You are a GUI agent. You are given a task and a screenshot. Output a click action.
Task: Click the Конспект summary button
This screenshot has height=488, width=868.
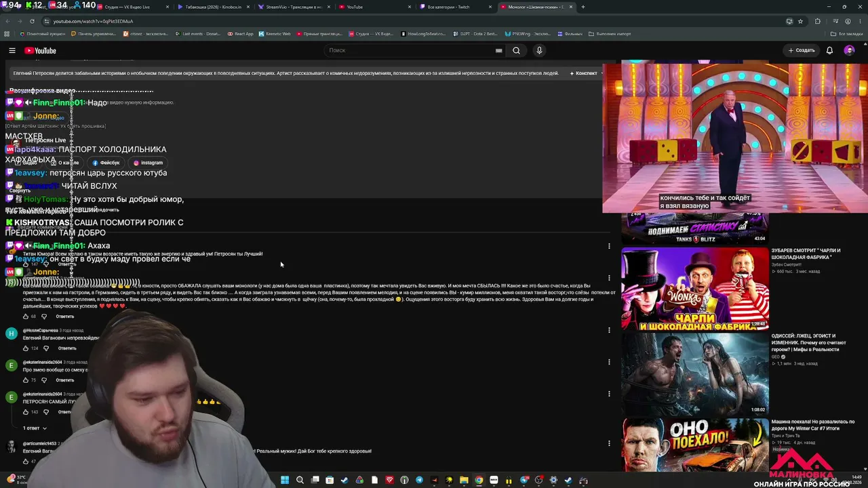tap(584, 73)
